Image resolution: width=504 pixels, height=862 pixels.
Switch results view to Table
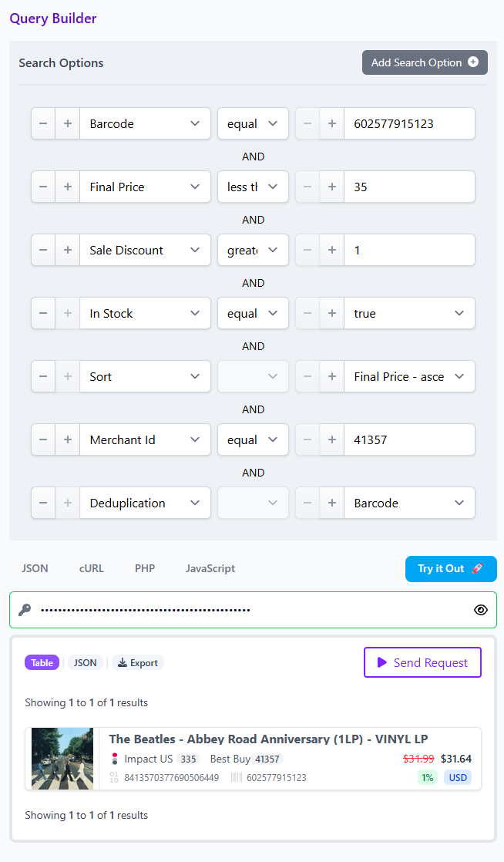(x=42, y=662)
